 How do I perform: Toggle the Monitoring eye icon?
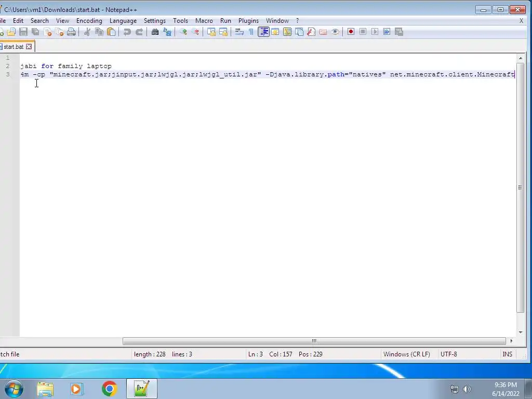[335, 32]
